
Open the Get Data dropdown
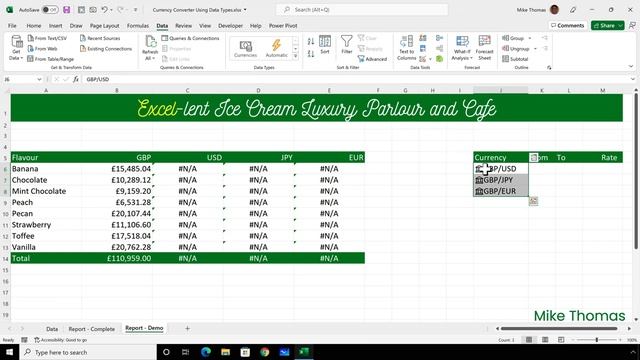16,48
